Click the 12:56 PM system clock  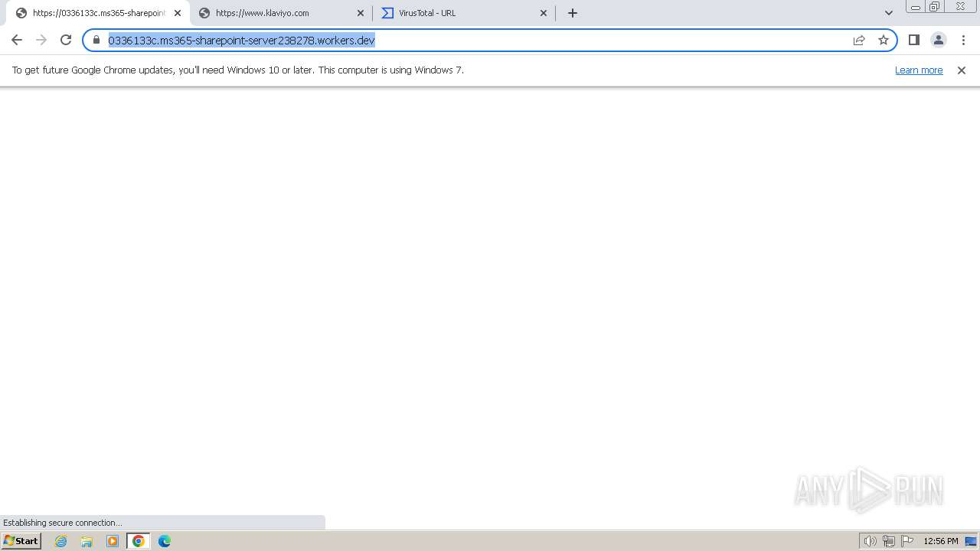(x=941, y=541)
